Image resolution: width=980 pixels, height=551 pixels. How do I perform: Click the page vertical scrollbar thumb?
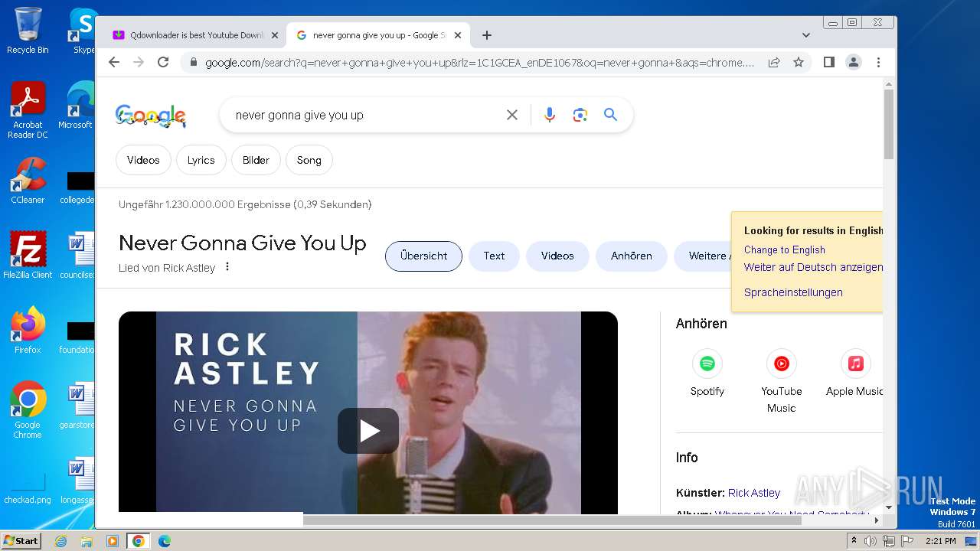[889, 124]
